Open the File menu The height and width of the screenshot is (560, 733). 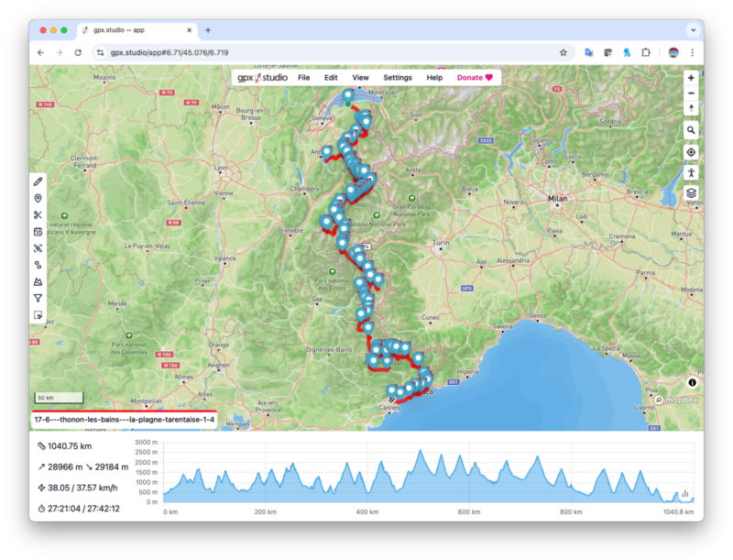pos(303,78)
